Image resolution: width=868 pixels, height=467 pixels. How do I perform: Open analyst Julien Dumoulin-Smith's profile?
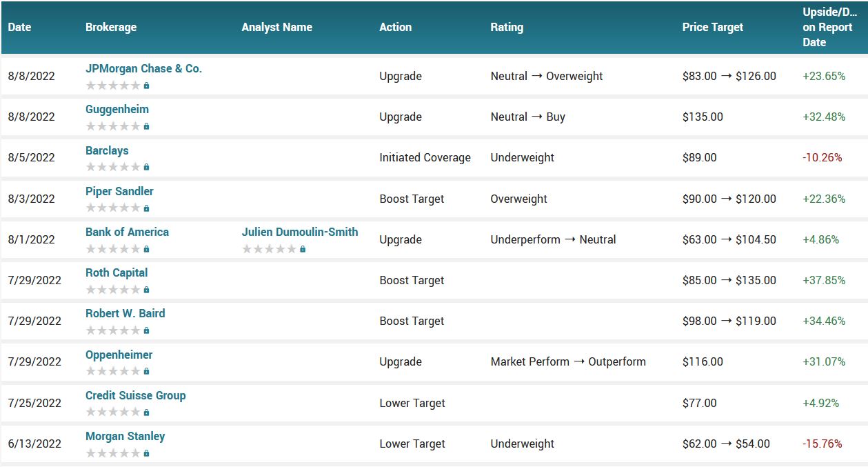pos(300,232)
